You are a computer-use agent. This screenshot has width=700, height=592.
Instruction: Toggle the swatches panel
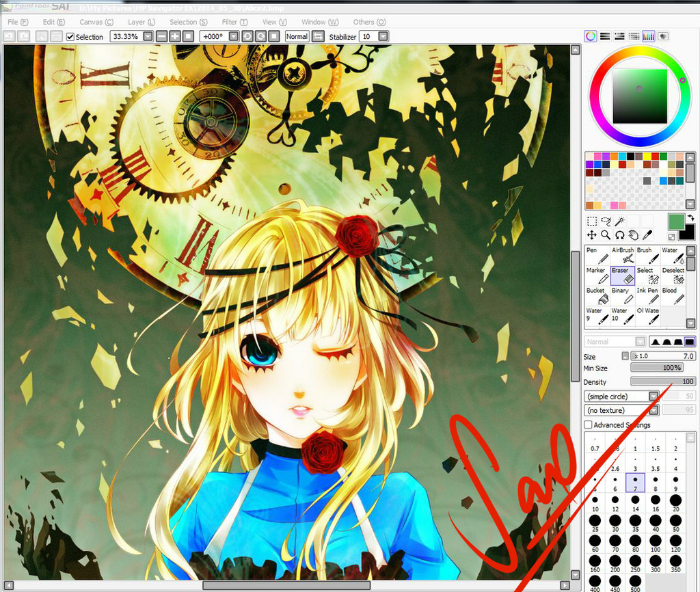point(648,36)
